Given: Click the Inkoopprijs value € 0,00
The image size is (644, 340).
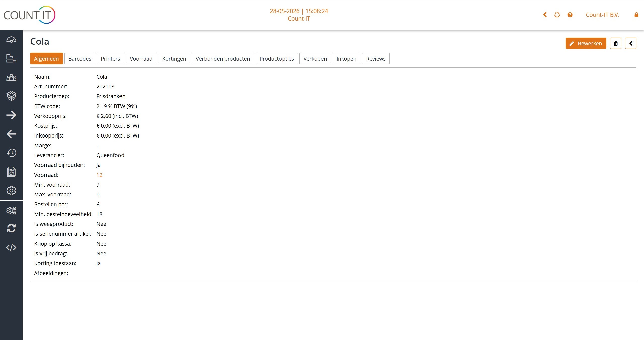Looking at the screenshot, I should (118, 135).
